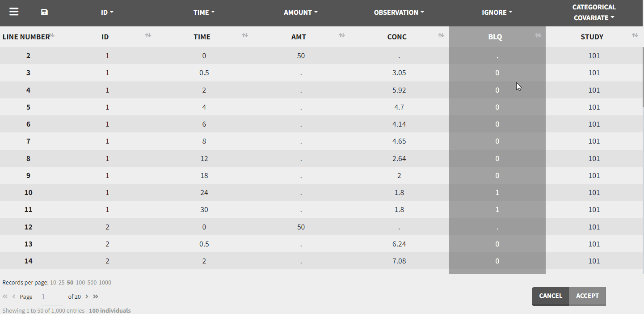Image resolution: width=644 pixels, height=314 pixels.
Task: Sort by the BLQ column arrows
Action: 538,35
